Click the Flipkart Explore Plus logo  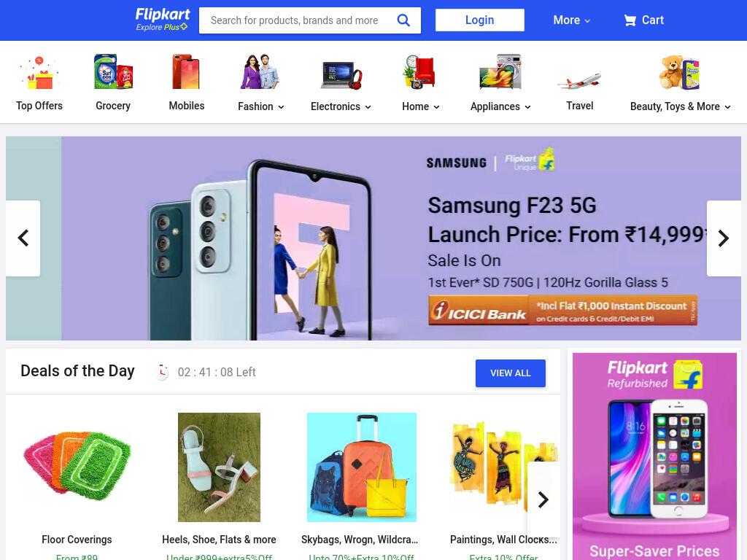[x=162, y=20]
